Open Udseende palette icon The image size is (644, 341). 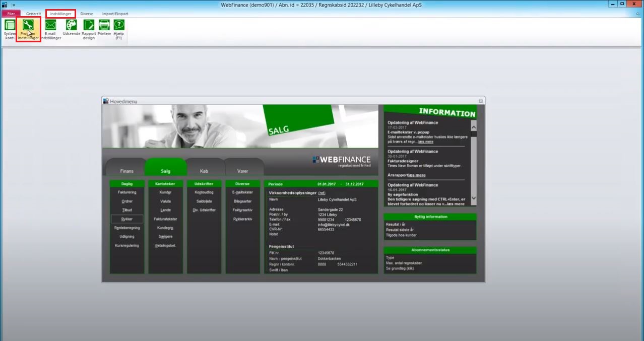click(x=71, y=28)
